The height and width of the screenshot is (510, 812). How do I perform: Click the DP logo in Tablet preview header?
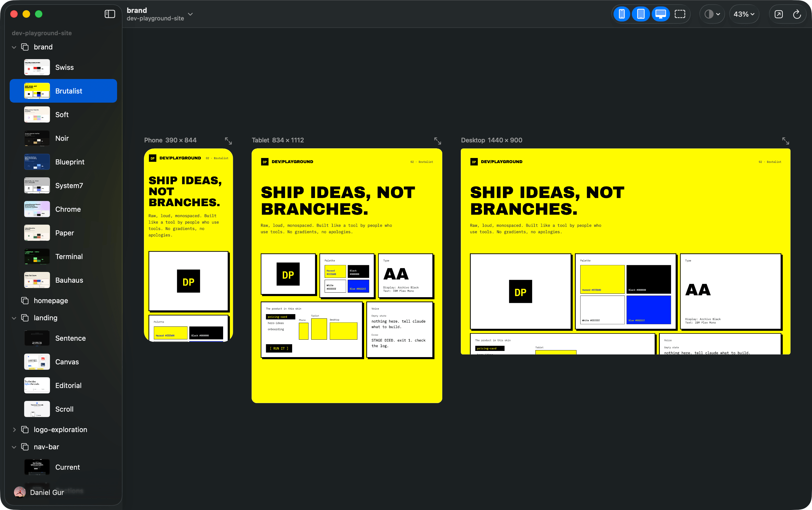(264, 162)
